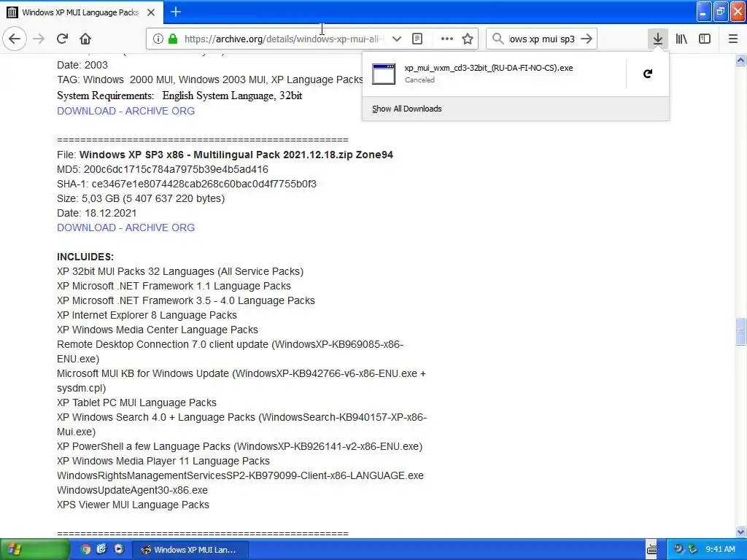This screenshot has width=747, height=560.
Task: Open DOWNLOAD - ARCHIVE ORG link below Date 18.12.2021
Action: (x=125, y=227)
